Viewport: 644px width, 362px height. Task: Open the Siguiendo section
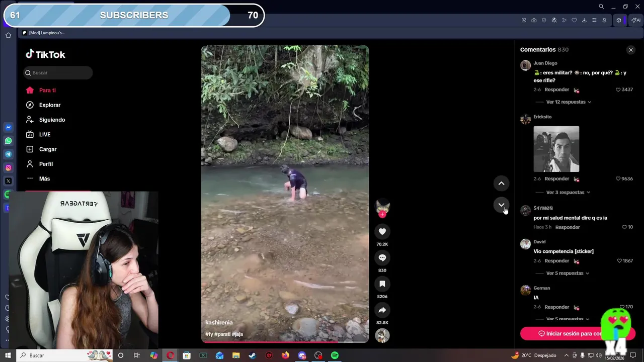[52, 120]
